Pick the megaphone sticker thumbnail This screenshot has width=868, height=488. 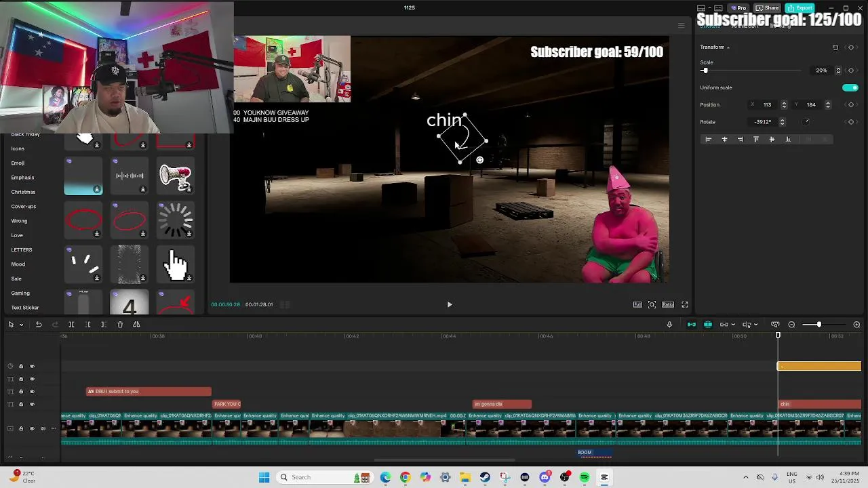pos(176,176)
